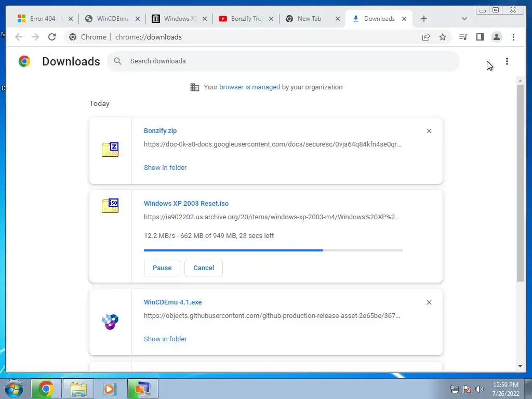This screenshot has height=399, width=532.
Task: Toggle the browser side panel icon
Action: click(x=480, y=37)
